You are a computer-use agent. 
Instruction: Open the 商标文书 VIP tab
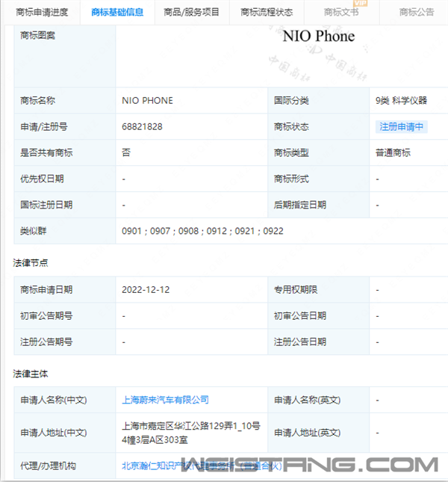341,12
